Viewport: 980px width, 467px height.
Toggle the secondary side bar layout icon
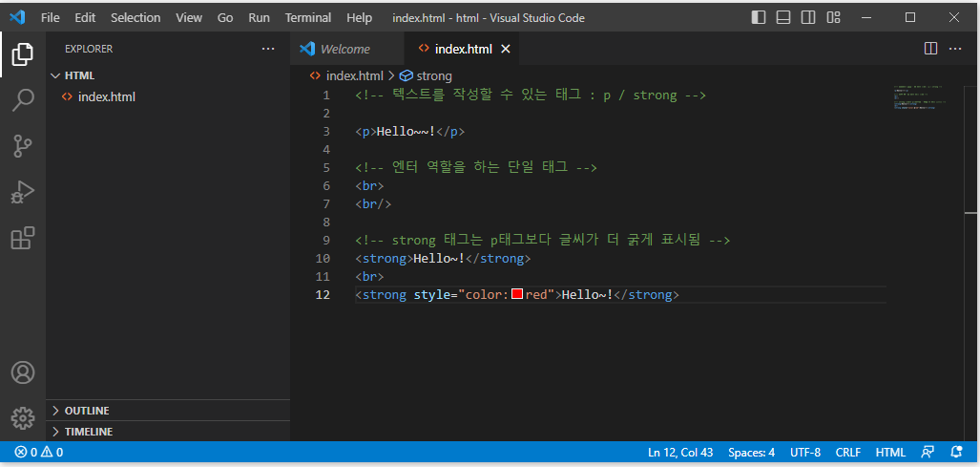808,17
